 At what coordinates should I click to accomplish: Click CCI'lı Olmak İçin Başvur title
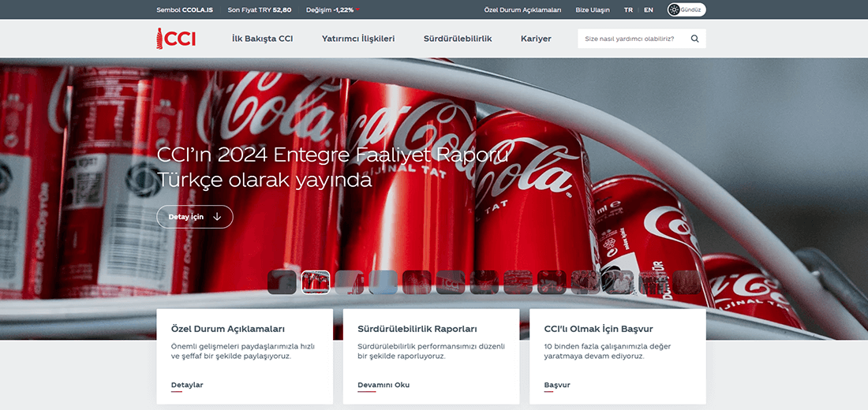(x=599, y=329)
